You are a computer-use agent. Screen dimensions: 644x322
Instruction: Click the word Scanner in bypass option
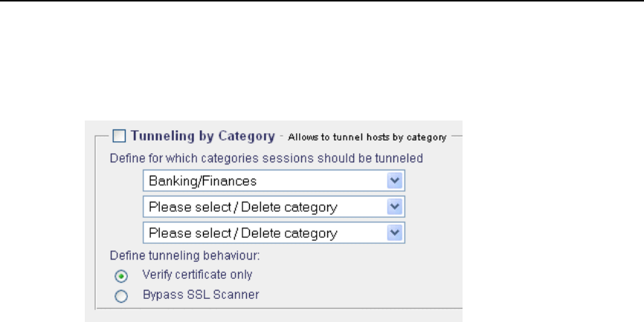point(238,294)
